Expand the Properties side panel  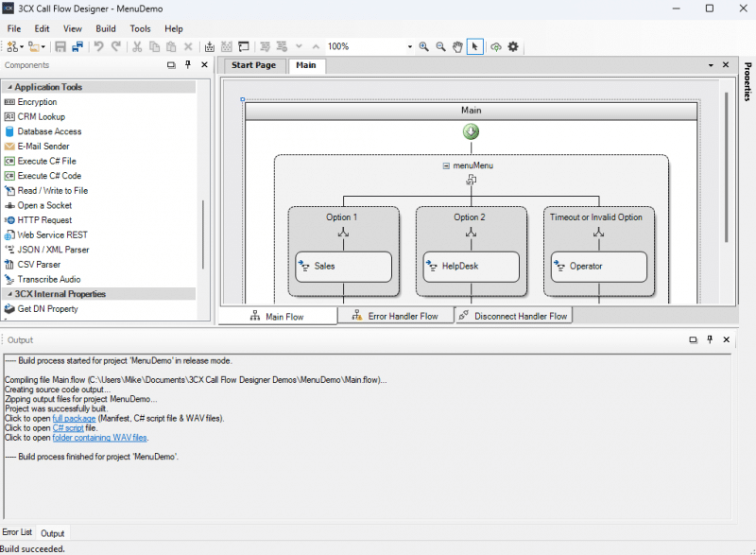(747, 82)
